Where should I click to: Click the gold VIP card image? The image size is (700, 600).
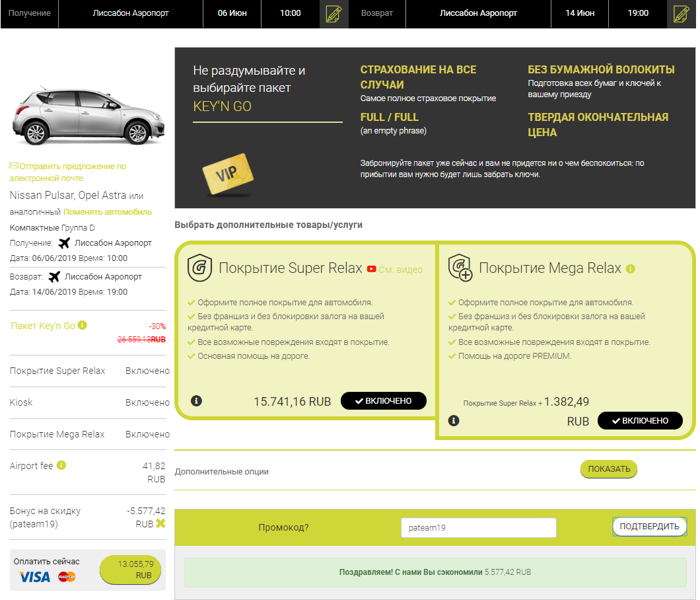coord(227,175)
